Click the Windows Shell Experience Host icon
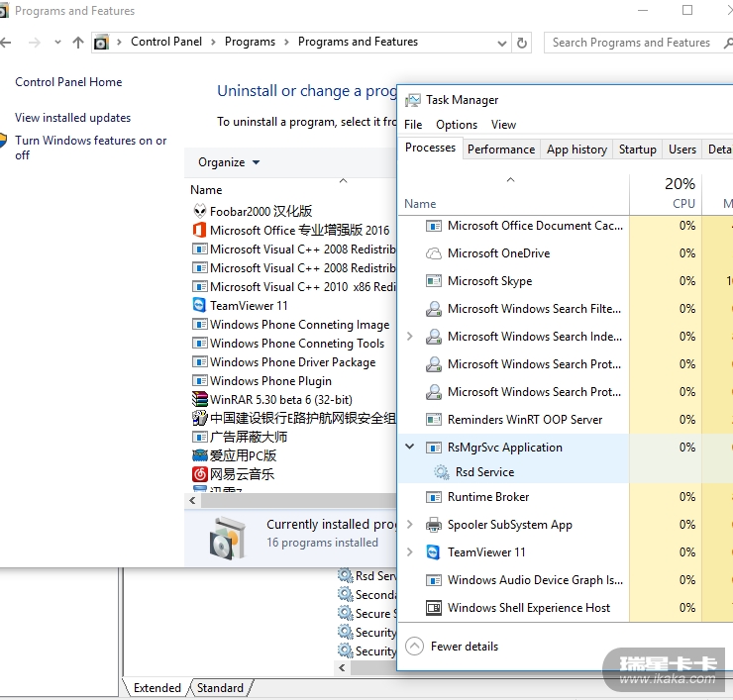Image resolution: width=733 pixels, height=700 pixels. 433,608
